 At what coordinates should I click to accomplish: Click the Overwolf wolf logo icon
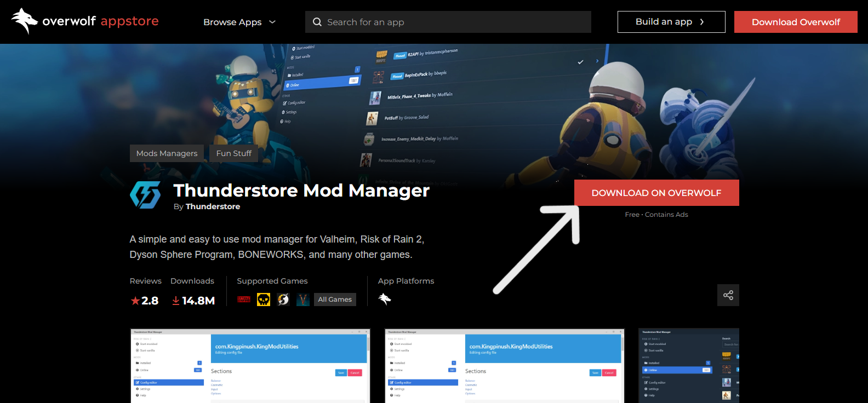coord(25,21)
